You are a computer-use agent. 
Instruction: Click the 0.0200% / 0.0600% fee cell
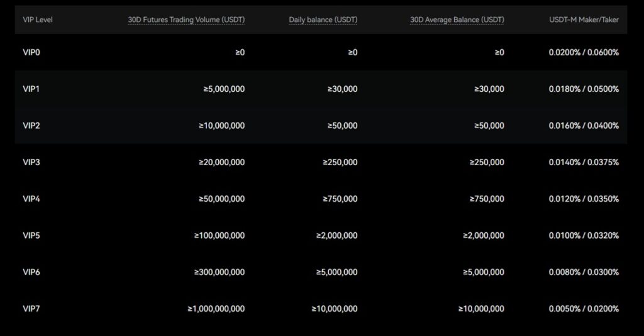[x=584, y=53]
